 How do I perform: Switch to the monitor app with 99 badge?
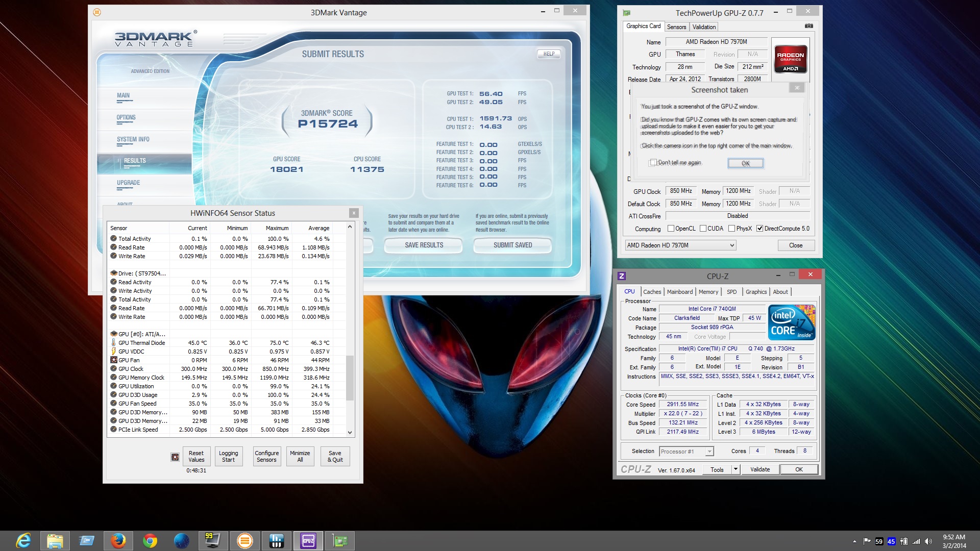tap(213, 541)
